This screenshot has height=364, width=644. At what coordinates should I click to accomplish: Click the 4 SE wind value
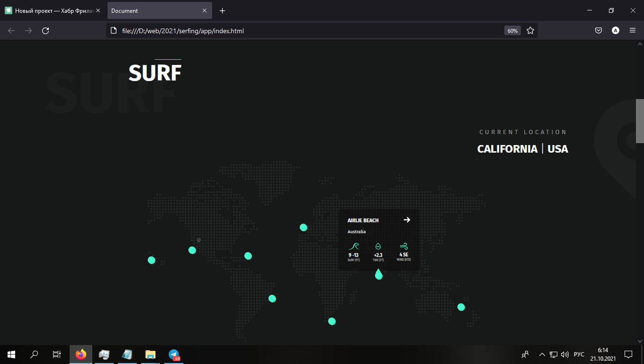tap(403, 255)
